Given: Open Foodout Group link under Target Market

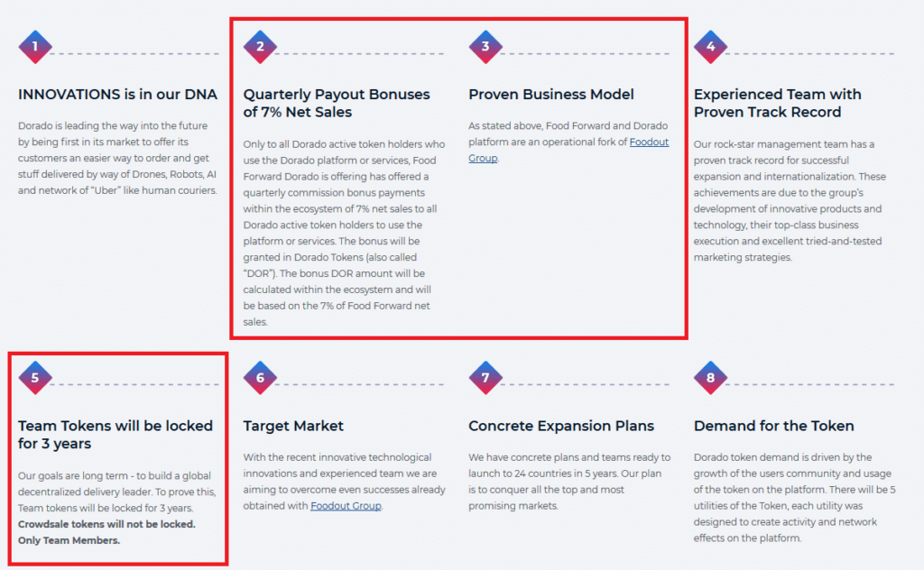Looking at the screenshot, I should (346, 506).
